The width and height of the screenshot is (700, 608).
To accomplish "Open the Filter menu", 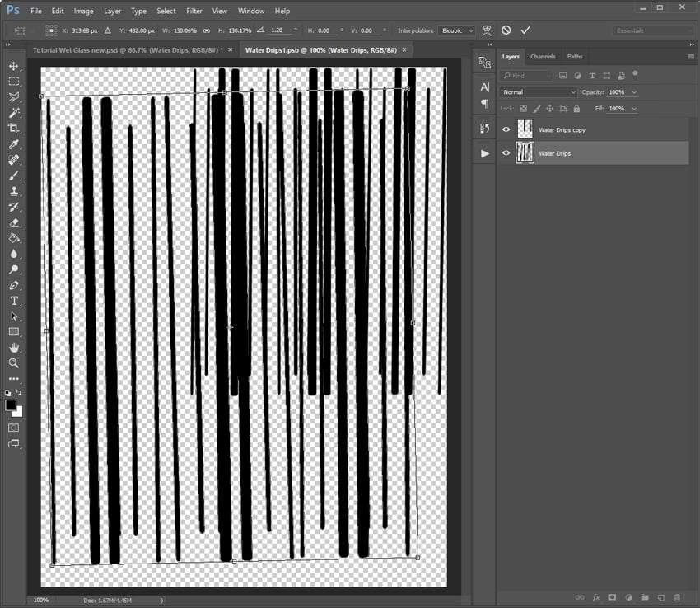I will [194, 11].
